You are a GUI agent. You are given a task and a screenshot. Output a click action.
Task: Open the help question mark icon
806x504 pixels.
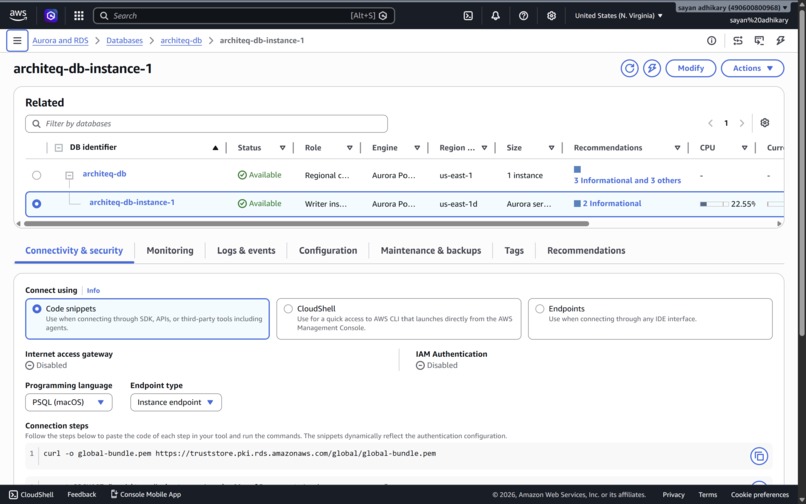click(x=523, y=15)
